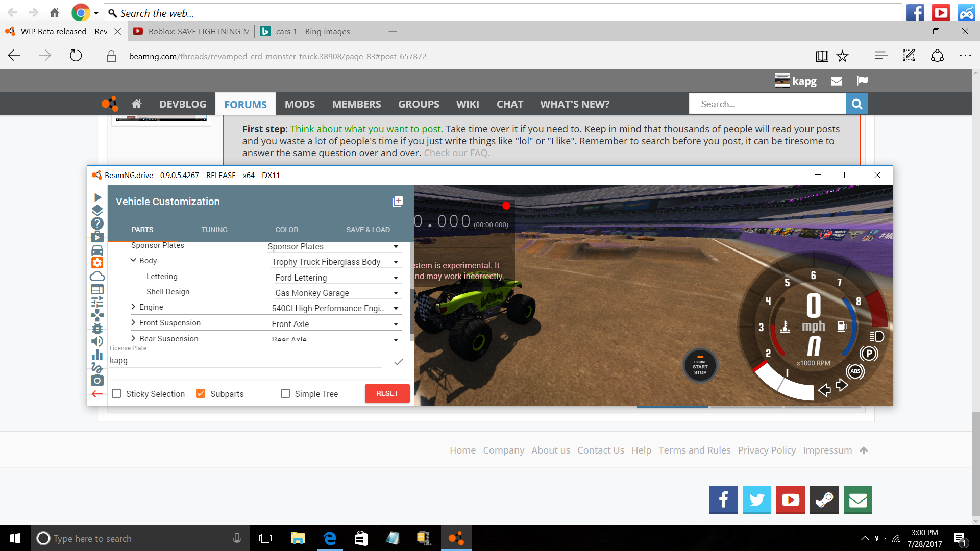Uncheck the Subparts checkbox
980x551 pixels.
[201, 393]
